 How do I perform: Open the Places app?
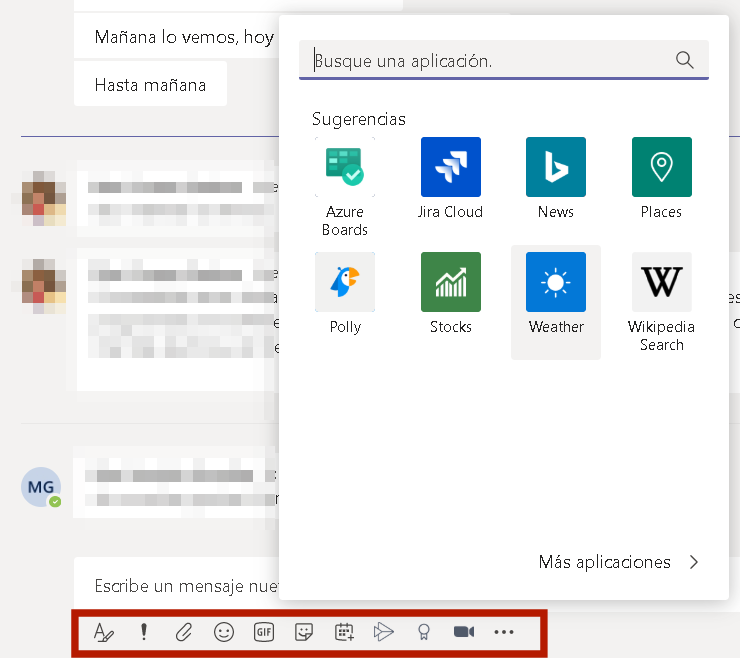(x=661, y=178)
